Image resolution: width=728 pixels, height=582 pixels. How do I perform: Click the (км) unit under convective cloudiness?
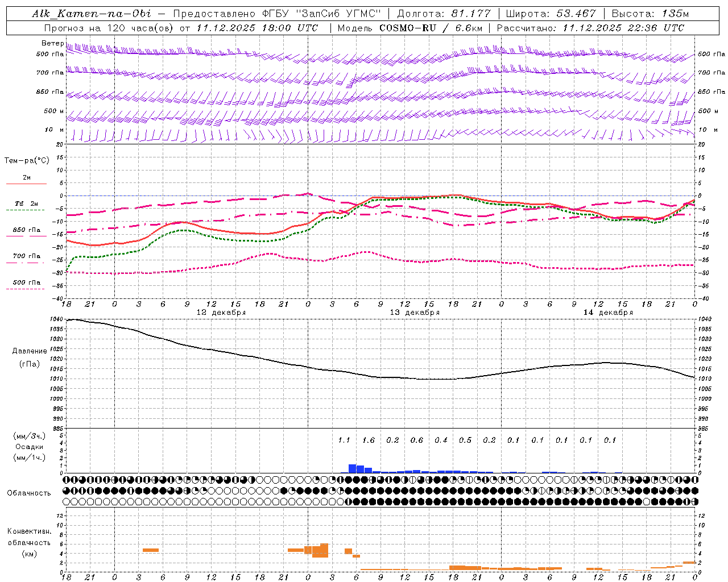tap(29, 554)
